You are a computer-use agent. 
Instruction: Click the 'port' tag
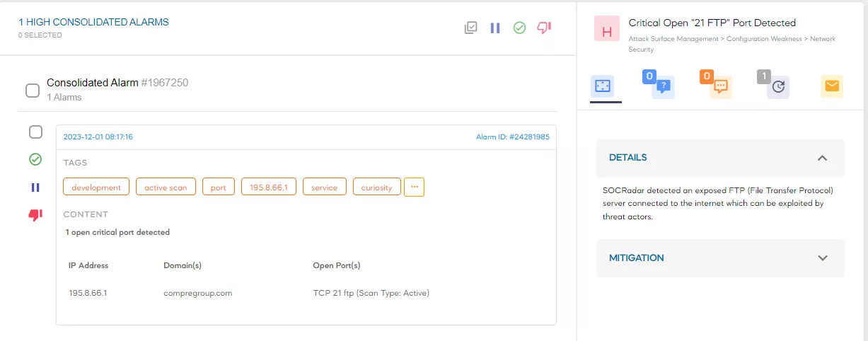click(x=219, y=187)
